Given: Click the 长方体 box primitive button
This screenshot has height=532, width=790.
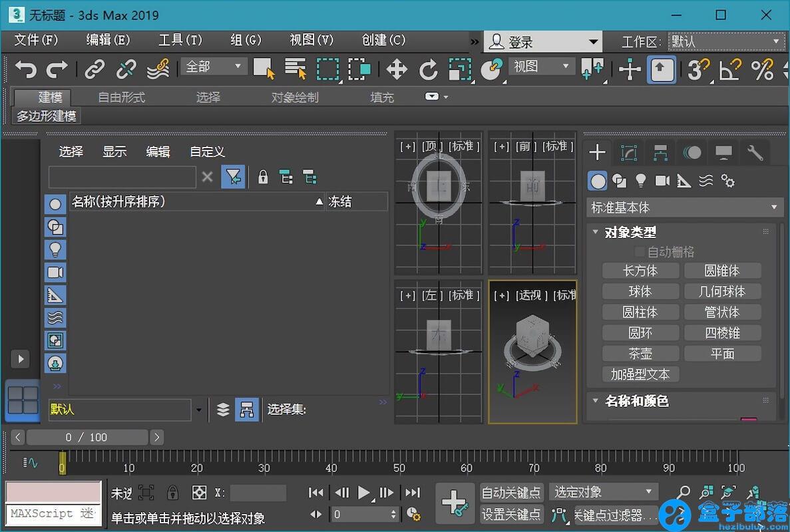Looking at the screenshot, I should pyautogui.click(x=640, y=271).
